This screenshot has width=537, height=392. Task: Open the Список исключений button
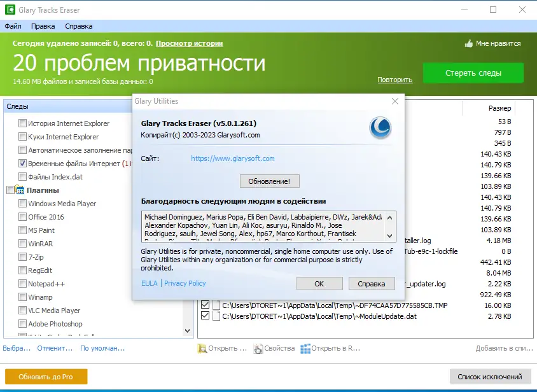(x=490, y=377)
